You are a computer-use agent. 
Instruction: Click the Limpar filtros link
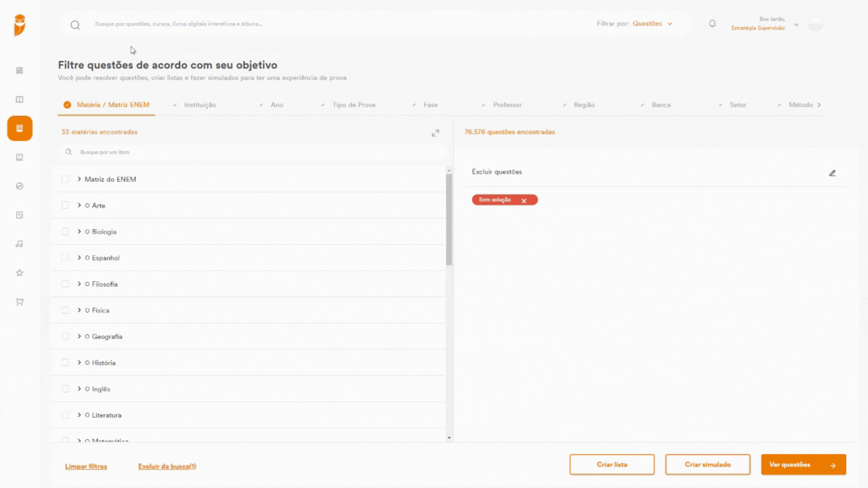coord(86,466)
